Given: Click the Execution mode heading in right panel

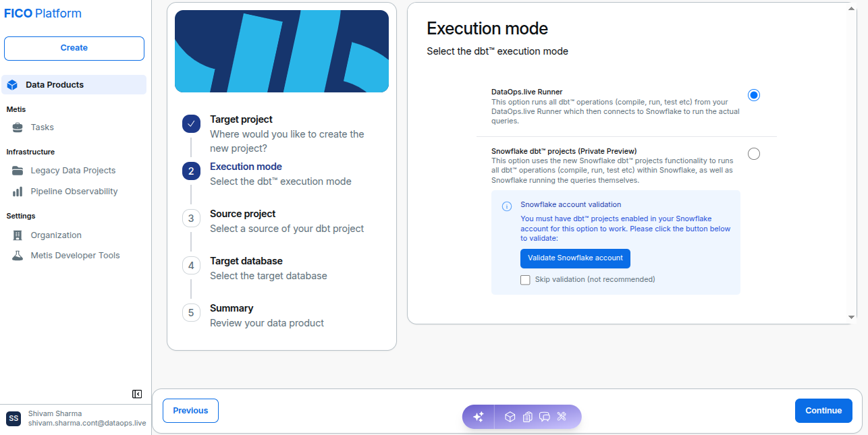Looking at the screenshot, I should tap(487, 28).
